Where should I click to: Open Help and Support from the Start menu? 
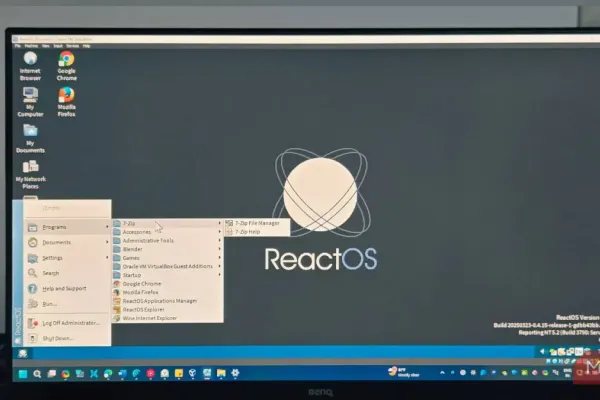click(x=67, y=288)
